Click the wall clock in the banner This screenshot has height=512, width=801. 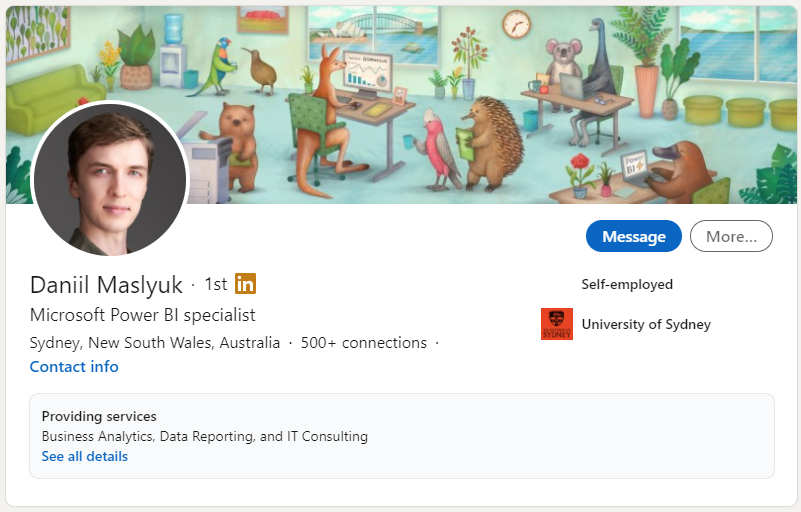coord(516,24)
